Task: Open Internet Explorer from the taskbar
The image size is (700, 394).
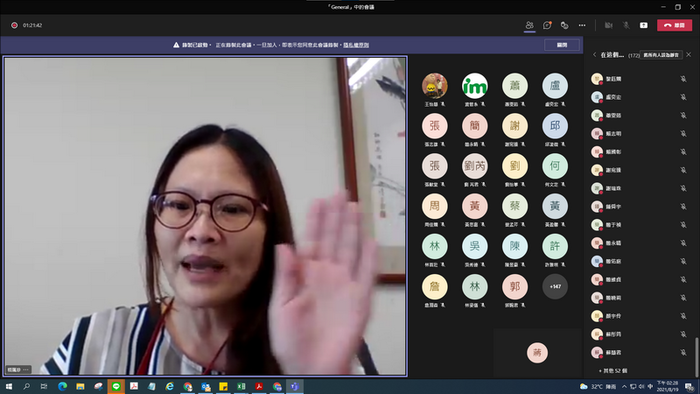Action: [170, 386]
